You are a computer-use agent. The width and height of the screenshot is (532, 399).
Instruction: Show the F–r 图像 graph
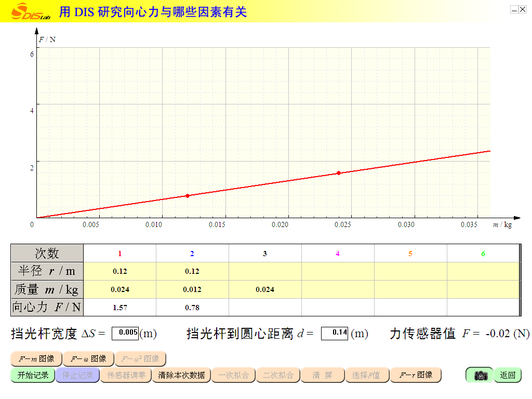[416, 375]
